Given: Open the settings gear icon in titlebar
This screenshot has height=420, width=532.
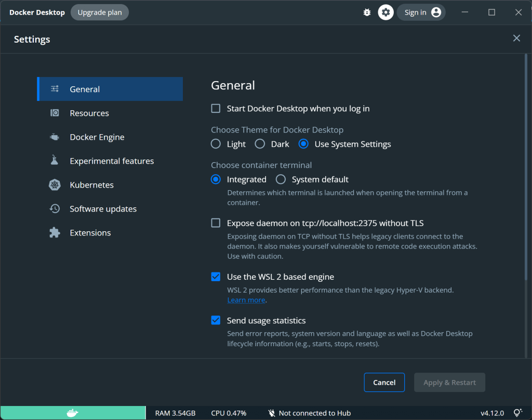Looking at the screenshot, I should 385,12.
